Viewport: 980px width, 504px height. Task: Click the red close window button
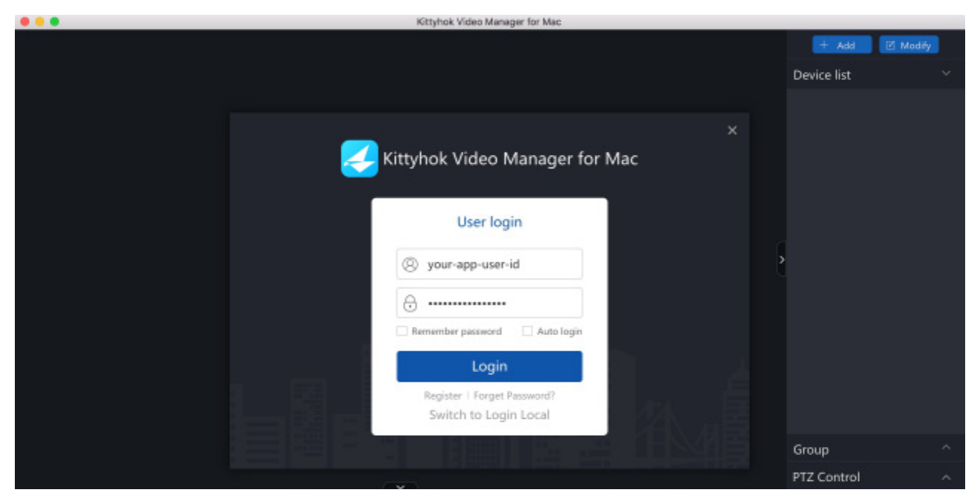coord(25,21)
